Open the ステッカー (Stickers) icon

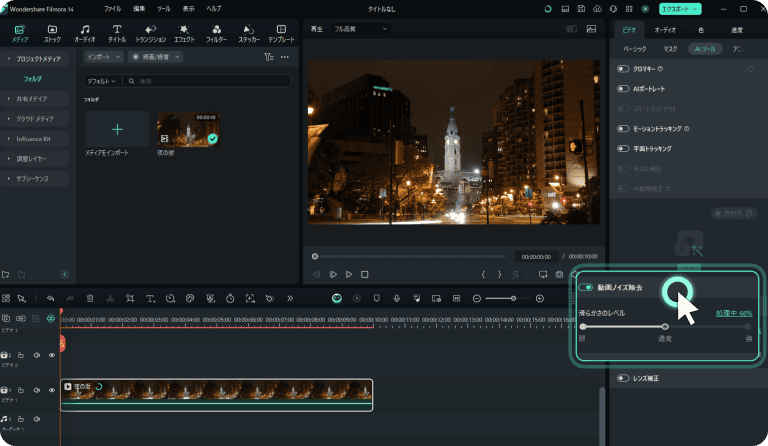click(249, 33)
